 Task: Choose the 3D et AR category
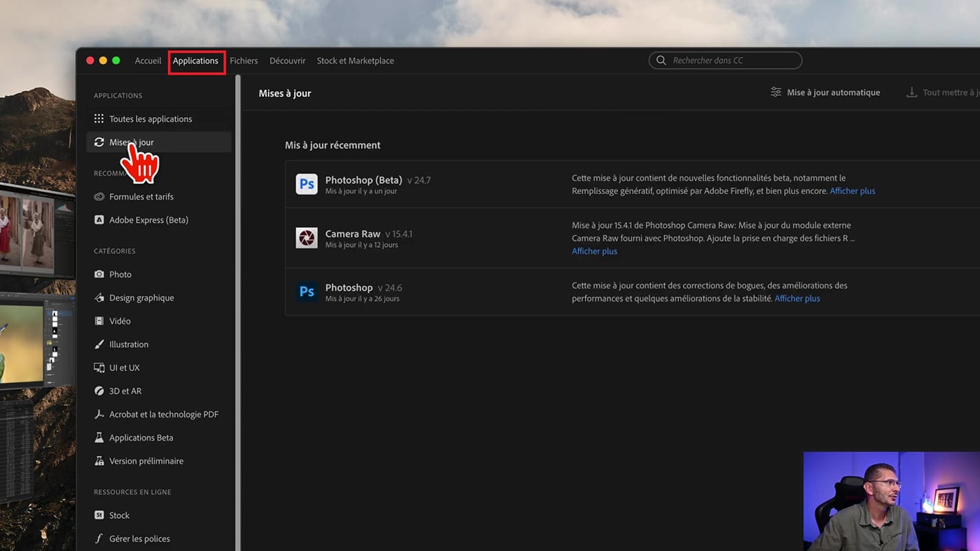159,391
